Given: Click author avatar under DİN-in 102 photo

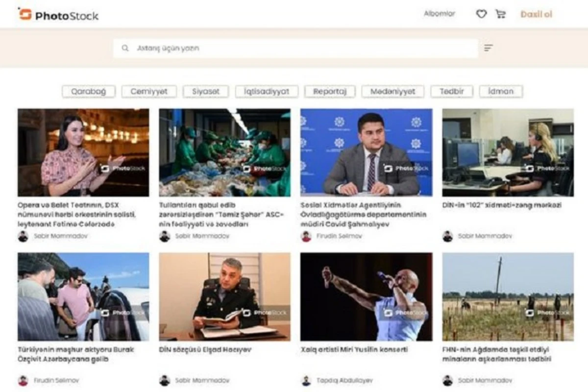Looking at the screenshot, I should point(447,236).
